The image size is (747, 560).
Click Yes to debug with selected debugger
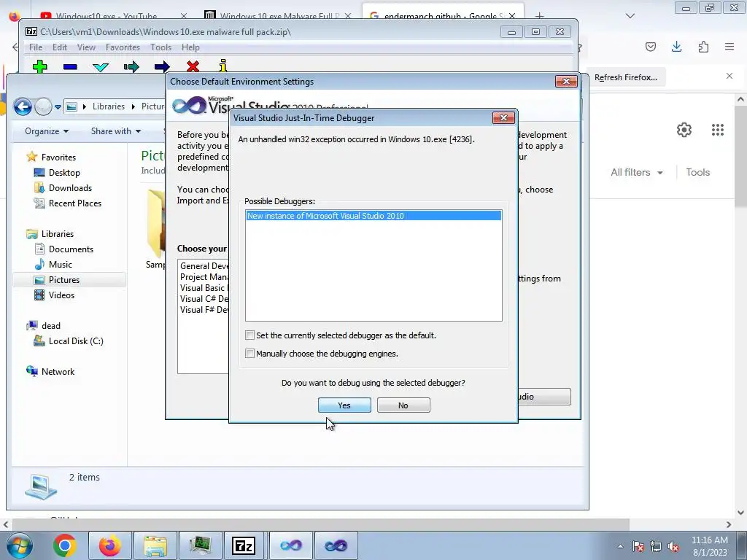tap(344, 405)
